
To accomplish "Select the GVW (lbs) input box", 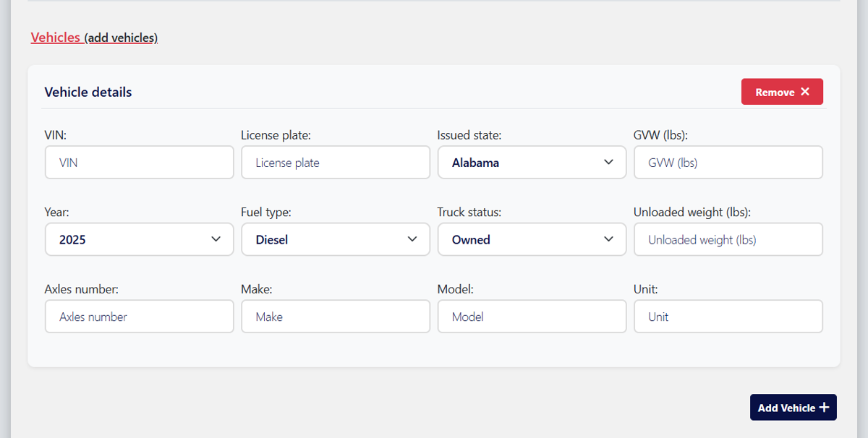I will pyautogui.click(x=728, y=163).
